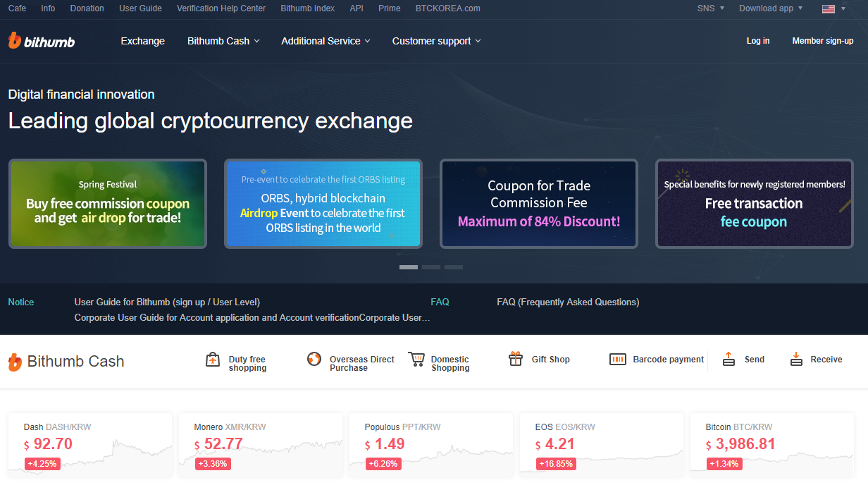
Task: Click the Barcode payment icon
Action: (618, 360)
